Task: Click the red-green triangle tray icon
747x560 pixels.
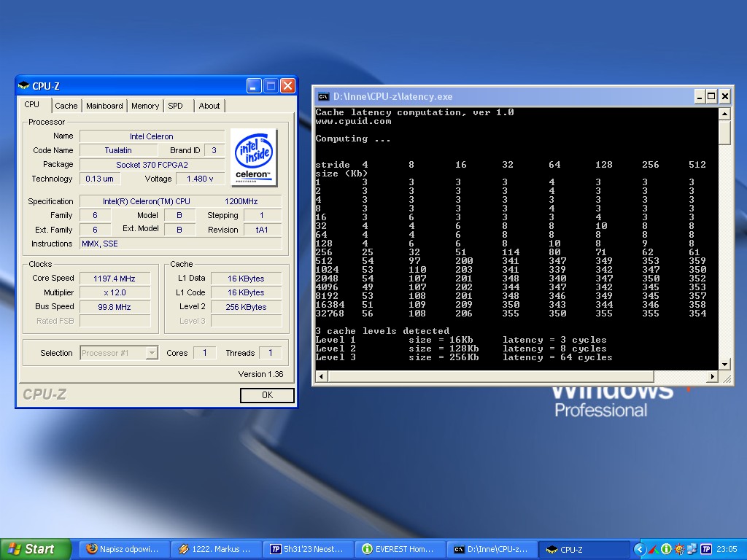Action: pos(654,550)
